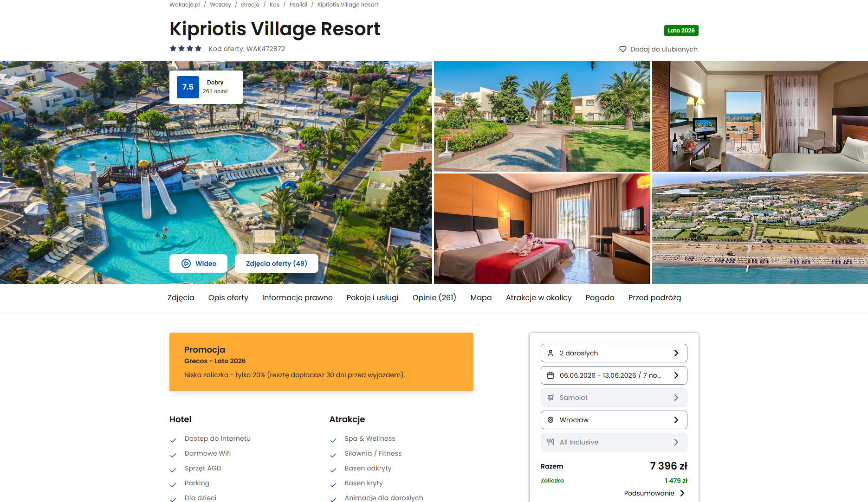This screenshot has width=868, height=502.
Task: Click the video play circle icon
Action: pos(186,264)
